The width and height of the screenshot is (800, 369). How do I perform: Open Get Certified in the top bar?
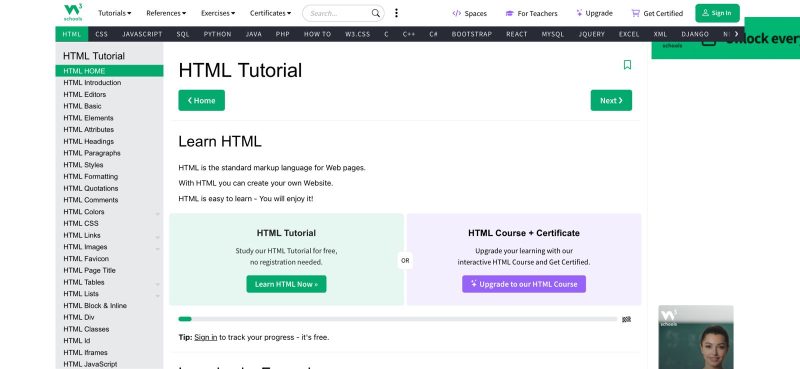pyautogui.click(x=657, y=13)
